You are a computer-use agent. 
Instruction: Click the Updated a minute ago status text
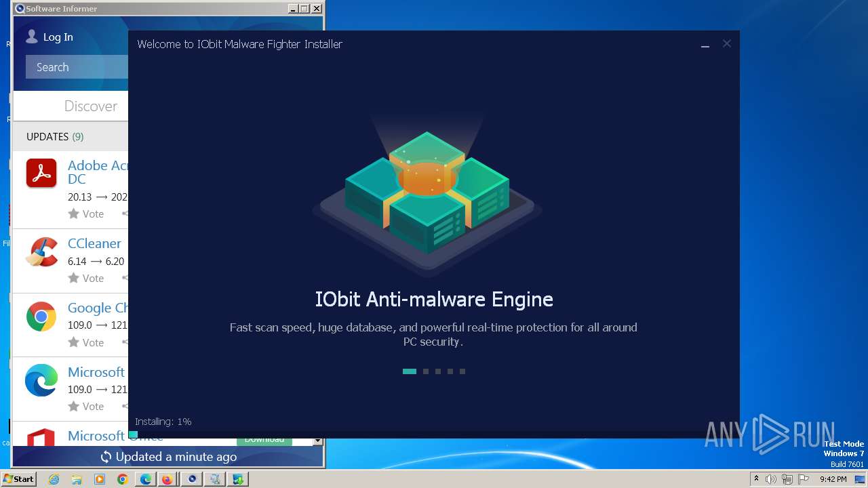pos(176,457)
